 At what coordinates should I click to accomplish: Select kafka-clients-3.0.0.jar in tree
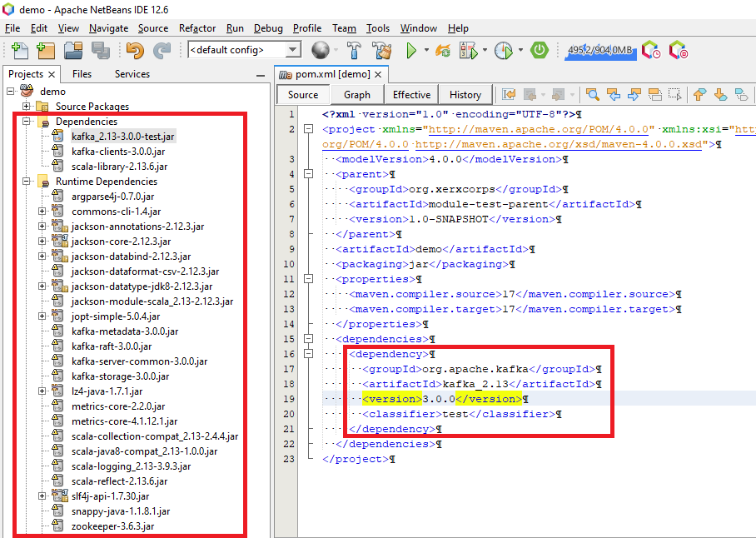tap(118, 152)
